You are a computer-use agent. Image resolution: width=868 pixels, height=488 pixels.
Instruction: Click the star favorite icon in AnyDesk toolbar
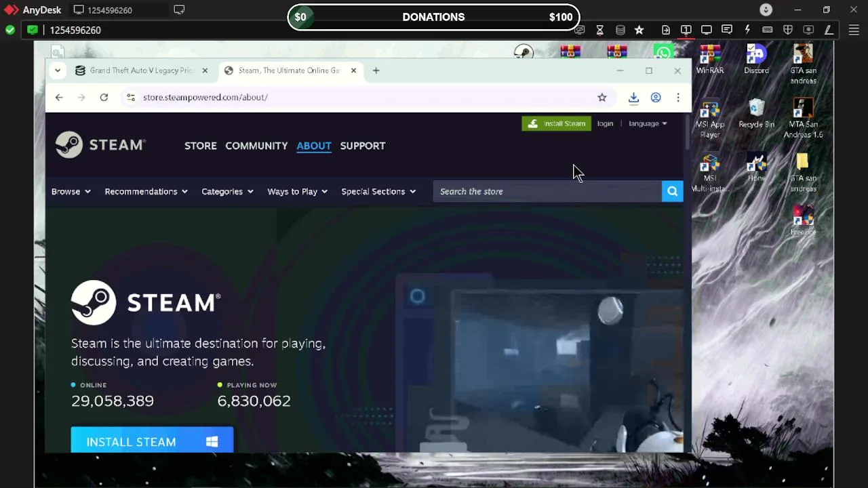(x=639, y=30)
